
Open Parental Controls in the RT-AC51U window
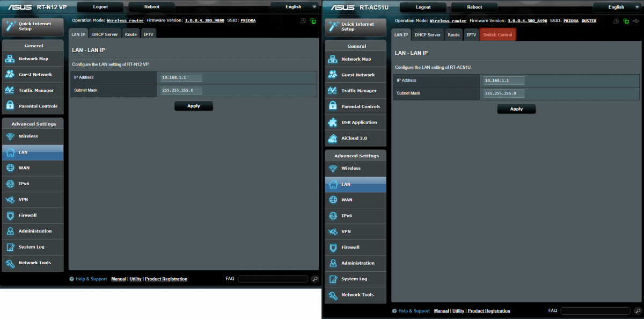tap(356, 106)
